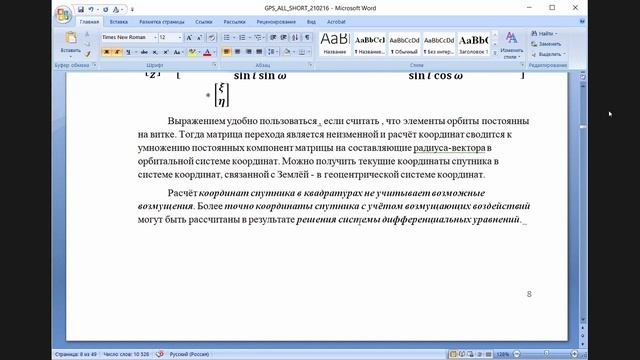Click the Страница 8 из 49 indicator
Screen dimensions: 640x360
click(76, 354)
